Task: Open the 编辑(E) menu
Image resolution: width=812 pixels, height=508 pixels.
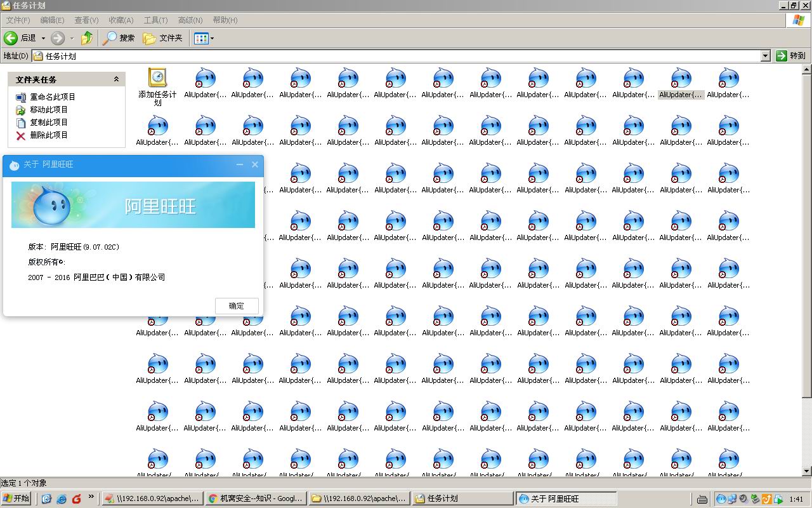Action: [52, 20]
